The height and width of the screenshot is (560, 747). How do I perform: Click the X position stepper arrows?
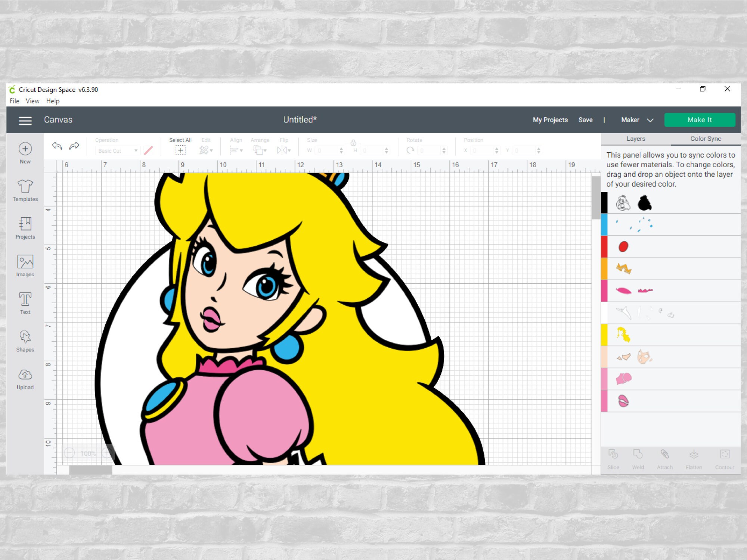coord(497,150)
